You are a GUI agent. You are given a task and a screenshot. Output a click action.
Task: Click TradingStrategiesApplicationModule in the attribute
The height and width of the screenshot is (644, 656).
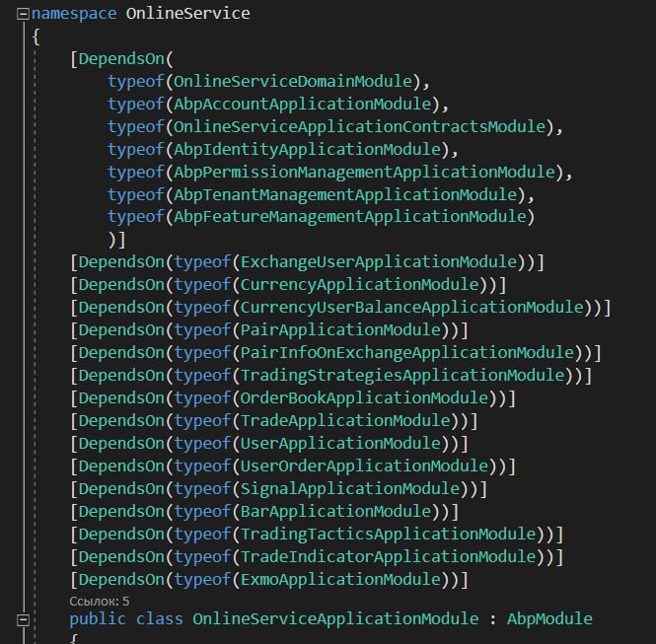(x=402, y=375)
